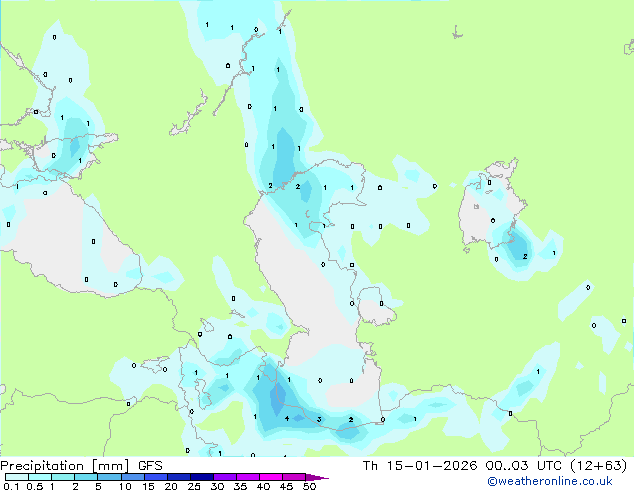The height and width of the screenshot is (490, 634).
Task: Click the '40' legend label
Action: coord(263,486)
